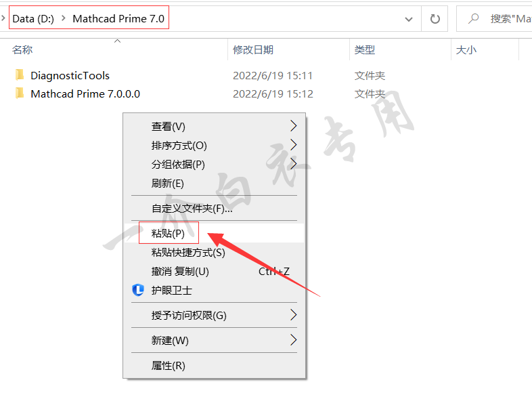The image size is (532, 399).
Task: Sort by 大小 column header
Action: [466, 50]
